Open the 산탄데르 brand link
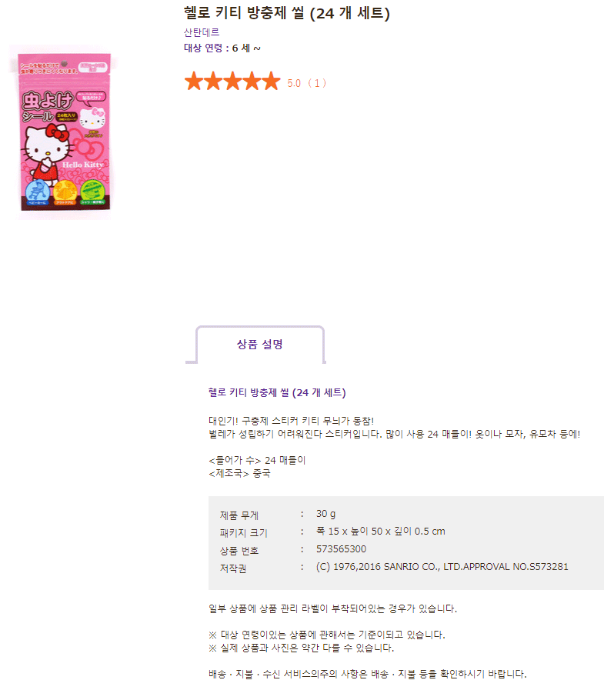 tap(202, 32)
